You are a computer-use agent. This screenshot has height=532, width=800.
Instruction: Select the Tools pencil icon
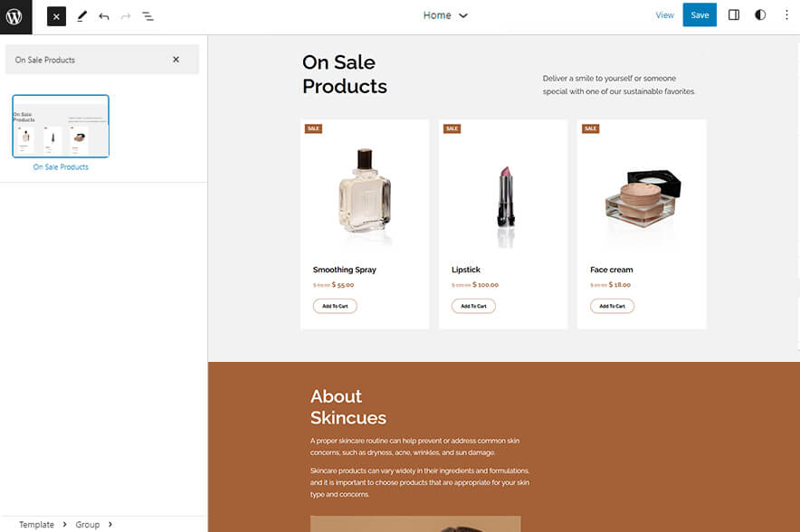81,15
